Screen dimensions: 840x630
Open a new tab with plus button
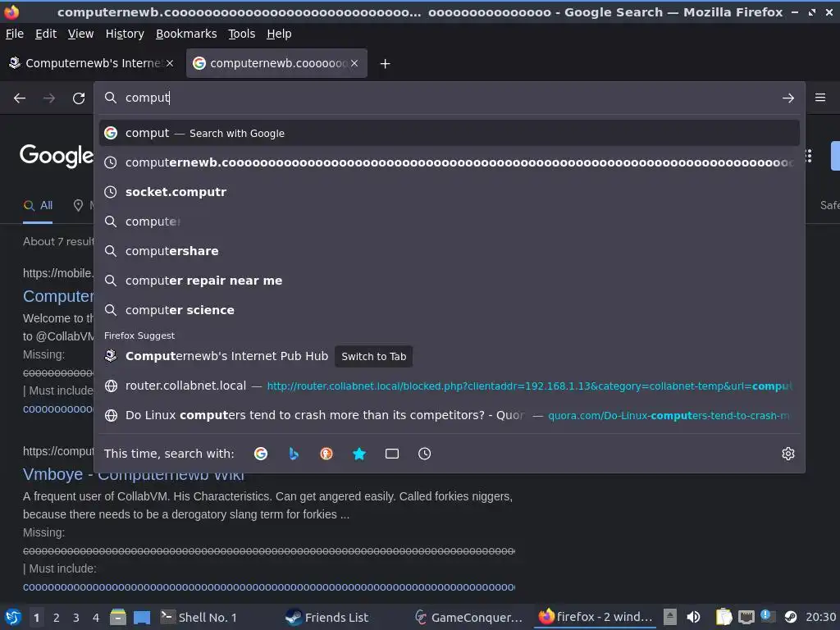click(x=385, y=64)
